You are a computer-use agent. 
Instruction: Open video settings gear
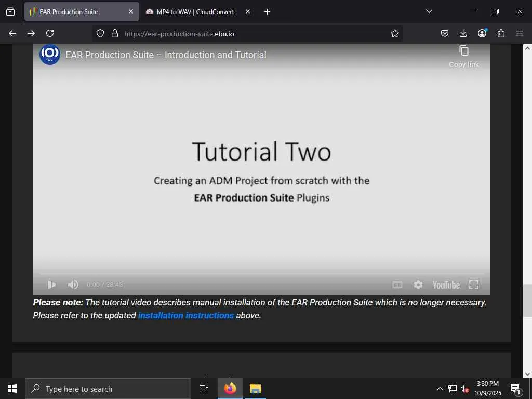418,285
